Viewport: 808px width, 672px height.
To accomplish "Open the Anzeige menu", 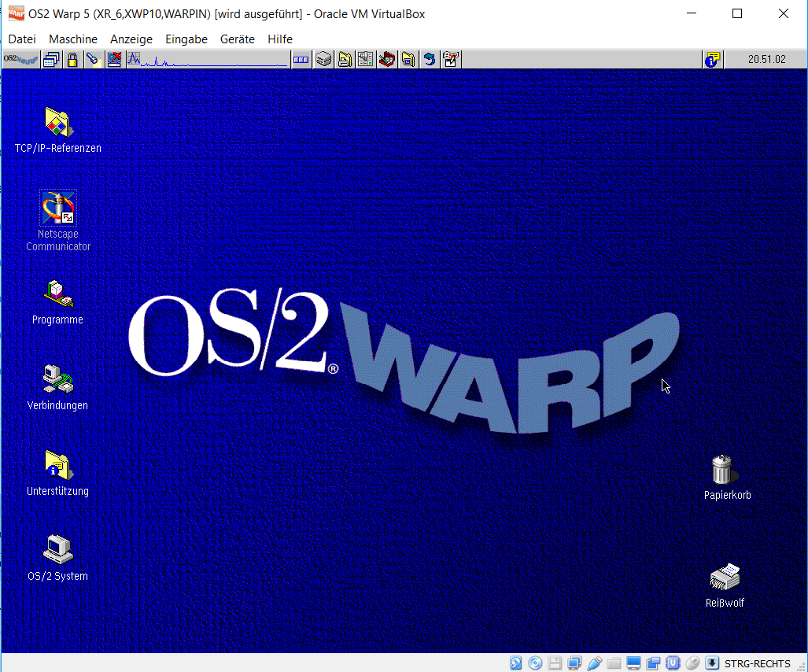I will tap(131, 39).
